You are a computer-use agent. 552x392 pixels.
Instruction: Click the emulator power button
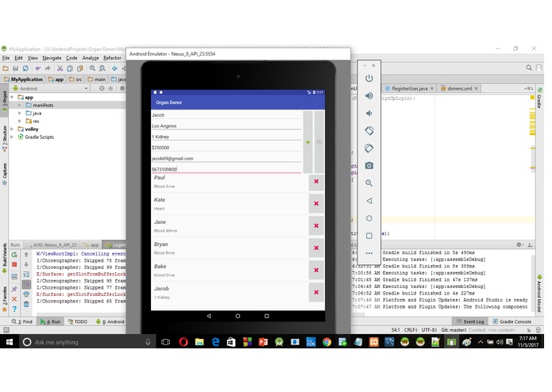coord(369,79)
